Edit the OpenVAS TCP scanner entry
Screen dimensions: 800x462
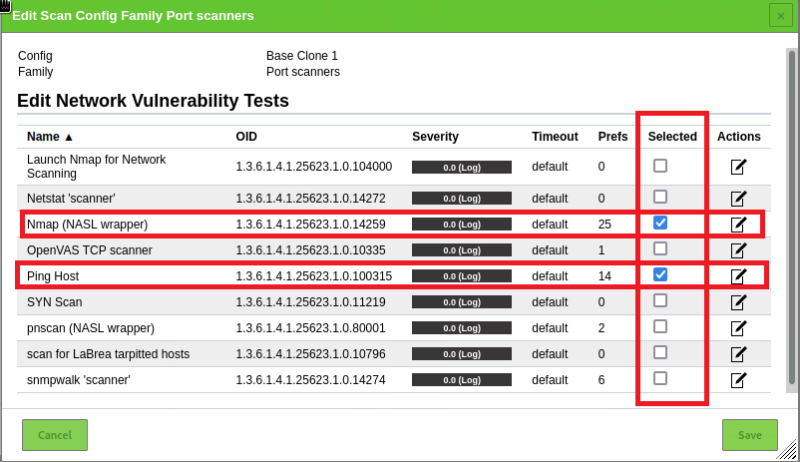tap(738, 250)
